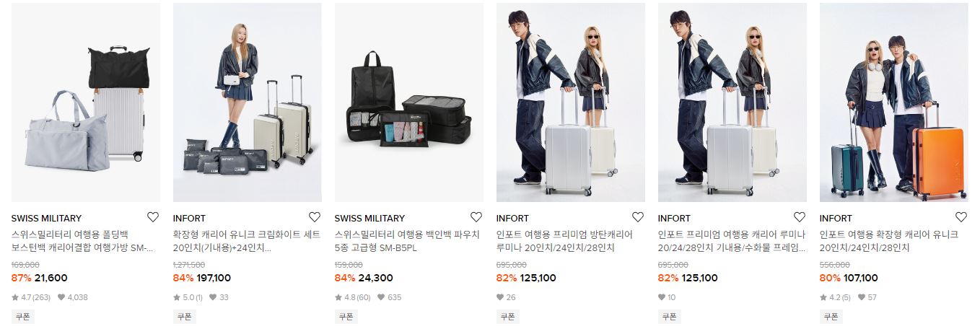Add Swiss Military folding bag to wishlist
This screenshot has height=329, width=980.
(153, 217)
